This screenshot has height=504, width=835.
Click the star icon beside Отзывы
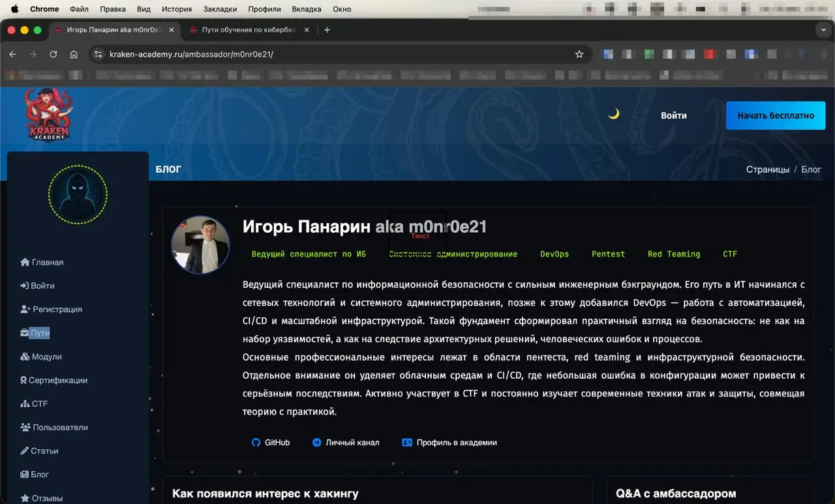click(25, 498)
